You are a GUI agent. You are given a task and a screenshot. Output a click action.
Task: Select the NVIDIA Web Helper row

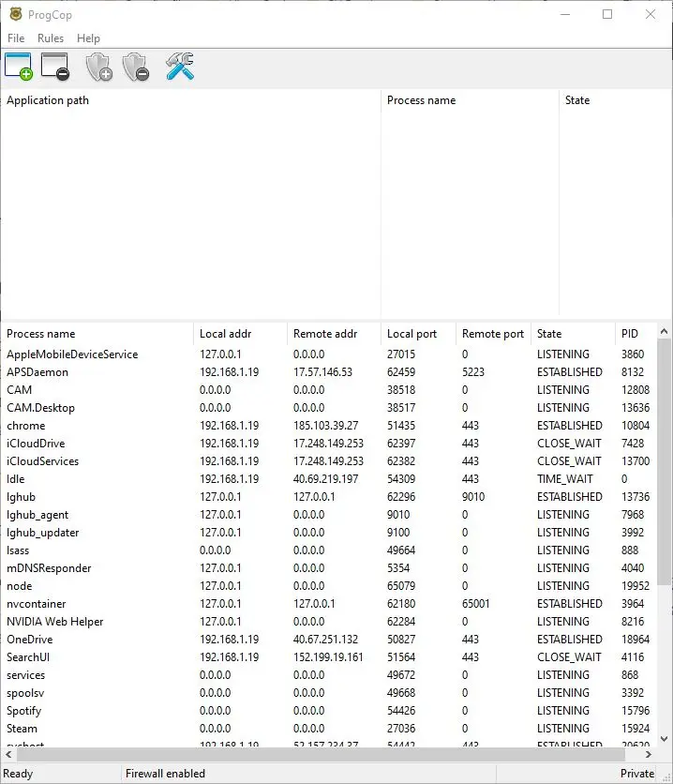(328, 622)
